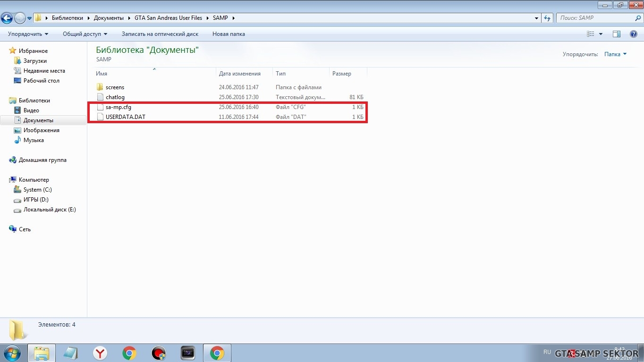Select the USERDATA.DAT file
This screenshot has width=644, height=362.
(x=126, y=117)
